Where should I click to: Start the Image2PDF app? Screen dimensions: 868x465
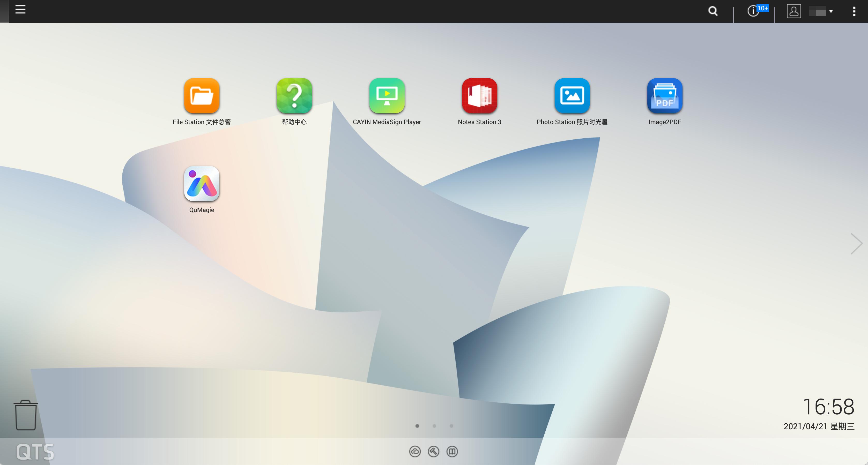pos(664,96)
